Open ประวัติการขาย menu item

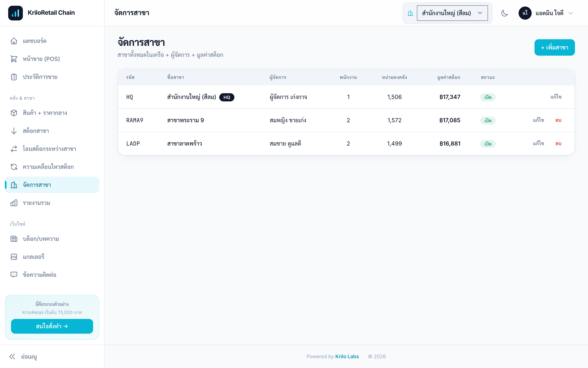(52, 77)
